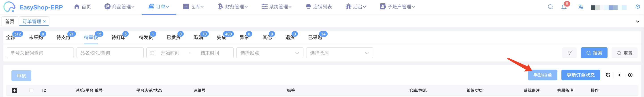644x97 pixels.
Task: Close the 订单管理 tab
Action: 45,21
